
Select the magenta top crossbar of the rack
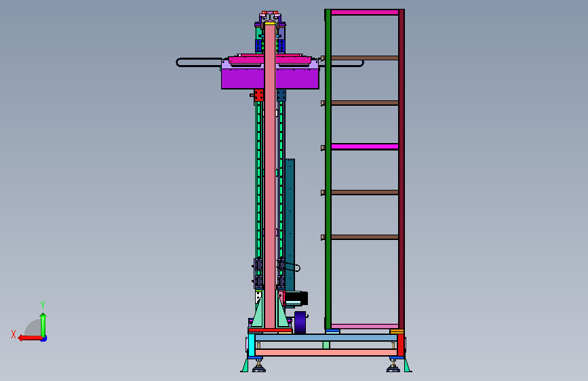(x=364, y=12)
